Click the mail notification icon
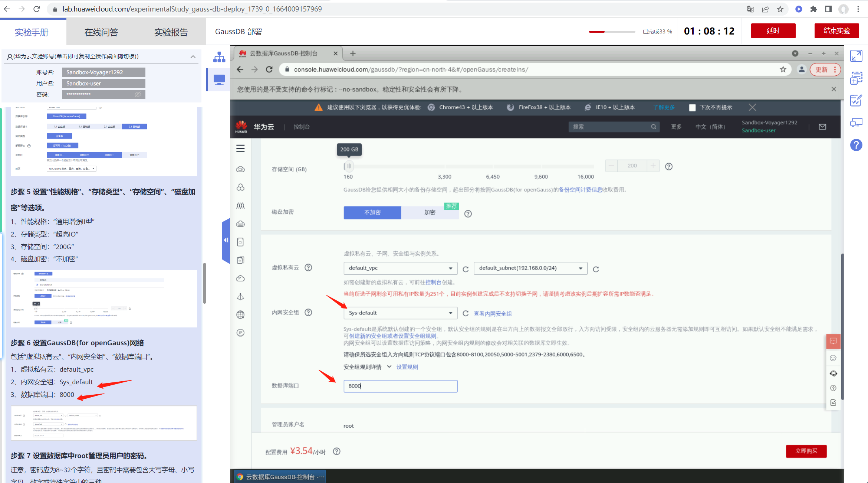Viewport: 868px width, 483px height. coord(822,127)
